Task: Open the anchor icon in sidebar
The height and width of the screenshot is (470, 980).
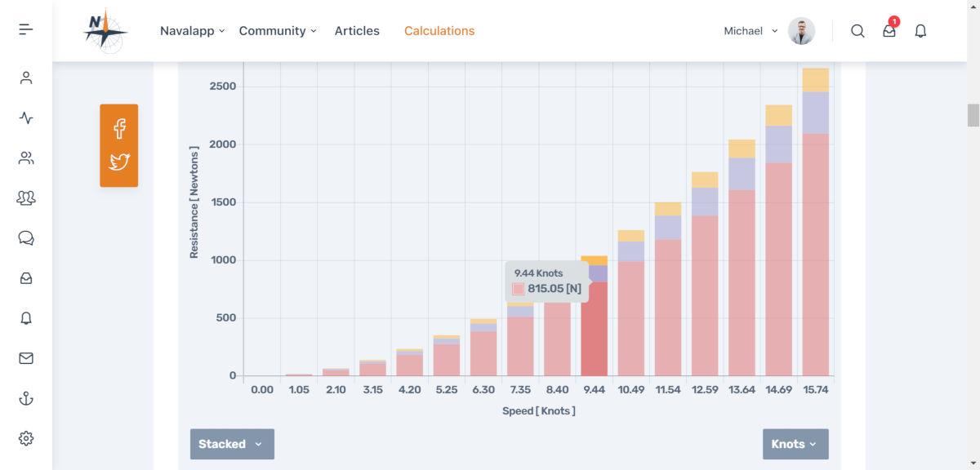Action: click(26, 398)
